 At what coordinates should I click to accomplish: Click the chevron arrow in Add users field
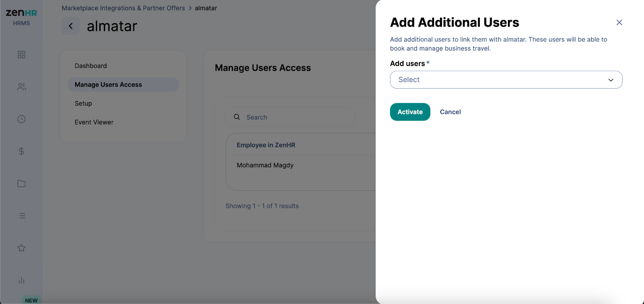(611, 80)
